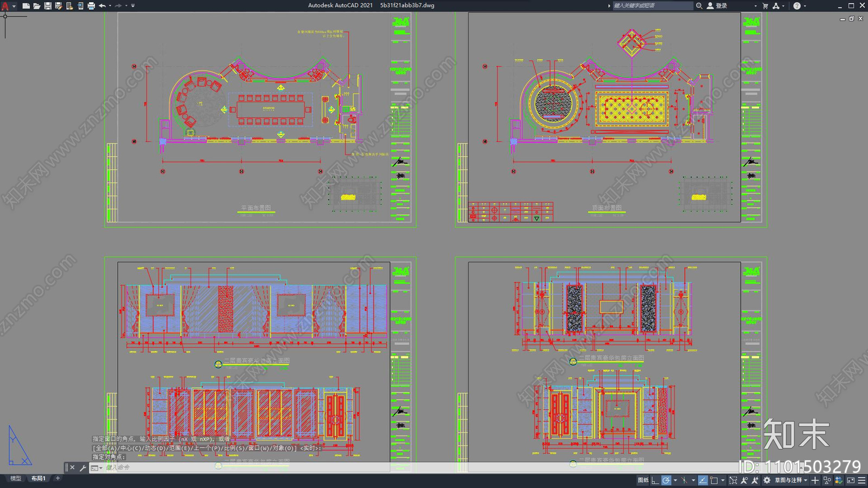Open the 草图与注释 workspace menu
This screenshot has width=868, height=488.
coord(791,480)
